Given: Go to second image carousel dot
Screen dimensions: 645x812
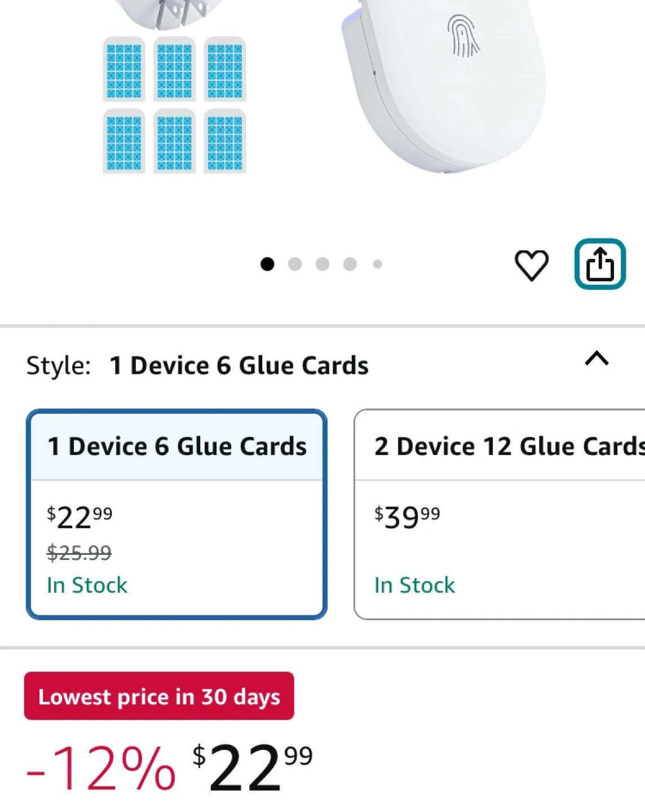Looking at the screenshot, I should (x=295, y=264).
